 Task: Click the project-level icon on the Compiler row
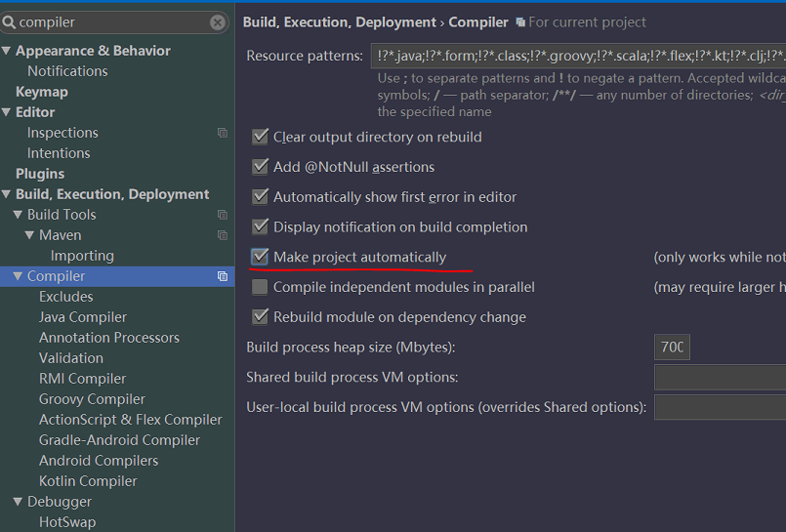[x=222, y=276]
